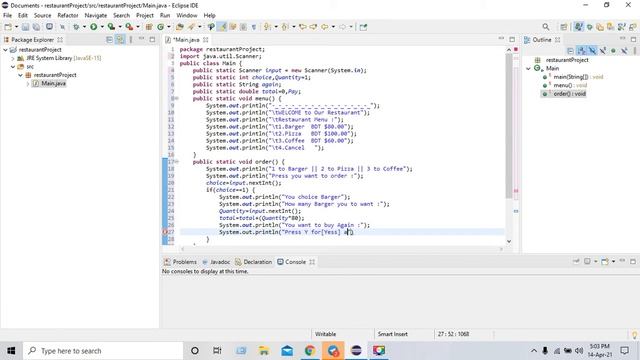Create a new Java class icon
640x360 pixels.
coord(160,27)
